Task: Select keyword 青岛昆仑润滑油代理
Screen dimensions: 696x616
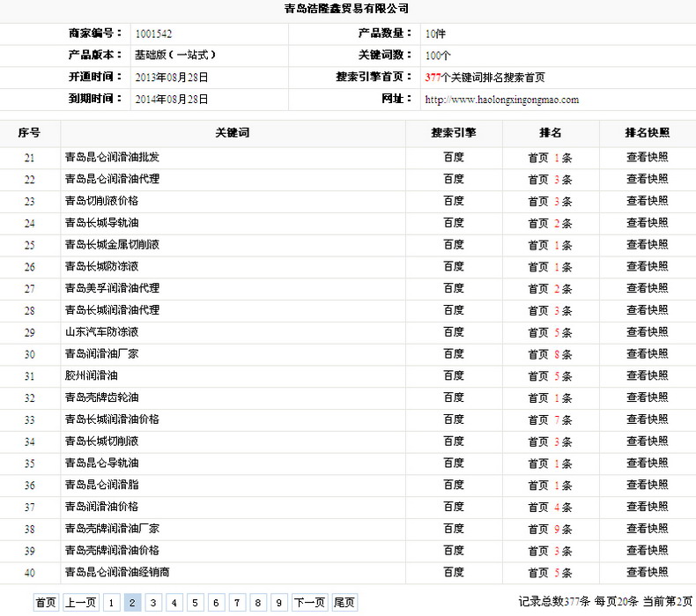Action: pyautogui.click(x=112, y=179)
